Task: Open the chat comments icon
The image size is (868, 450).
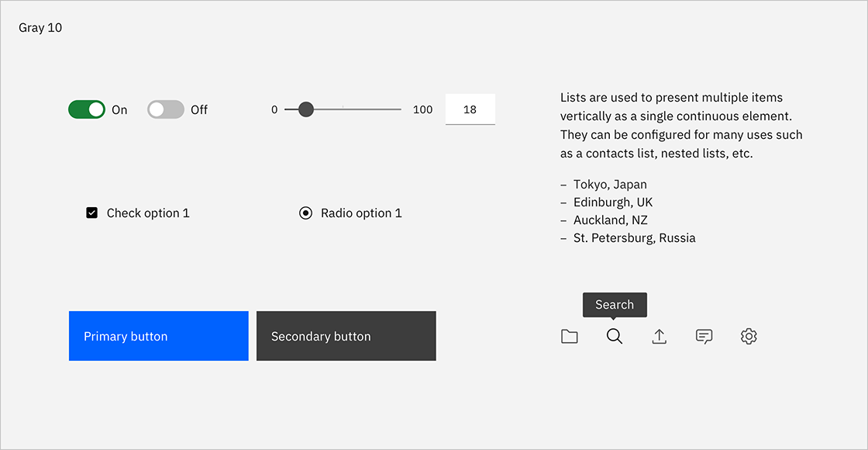Action: click(x=704, y=336)
